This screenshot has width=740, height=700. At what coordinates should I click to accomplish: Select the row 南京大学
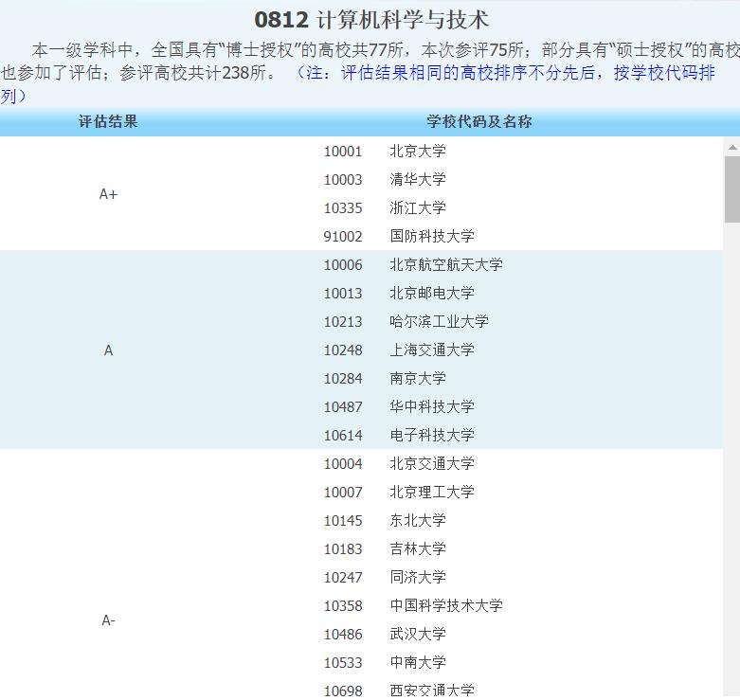tap(417, 378)
